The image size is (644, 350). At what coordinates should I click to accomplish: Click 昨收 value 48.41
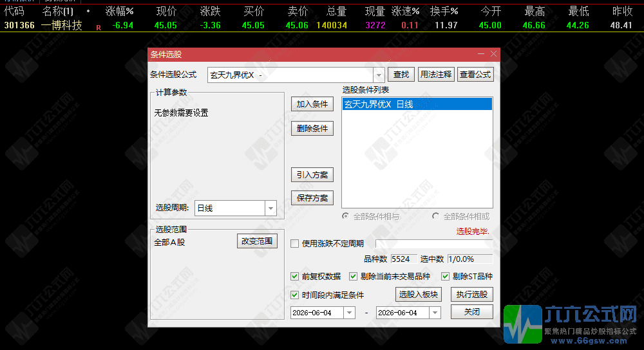(621, 26)
